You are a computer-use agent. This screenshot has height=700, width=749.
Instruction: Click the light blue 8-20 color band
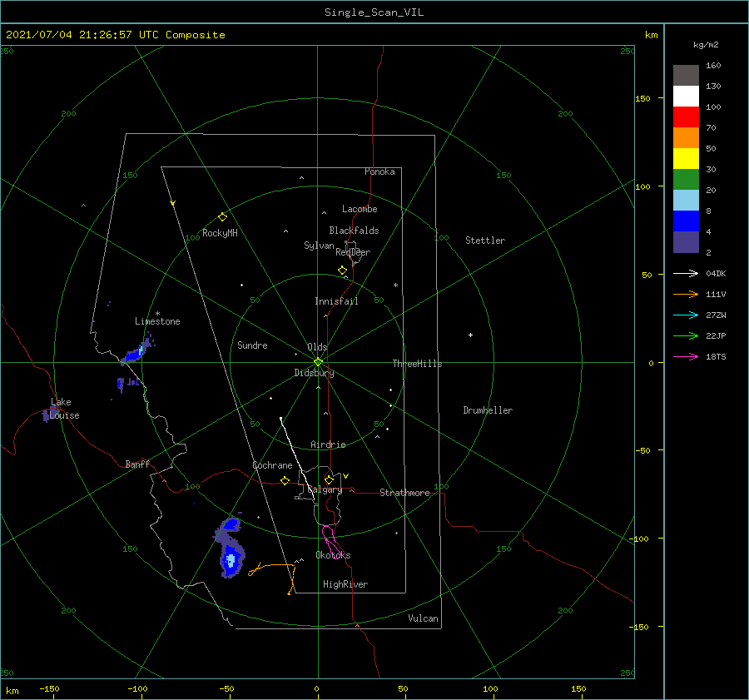pos(686,201)
